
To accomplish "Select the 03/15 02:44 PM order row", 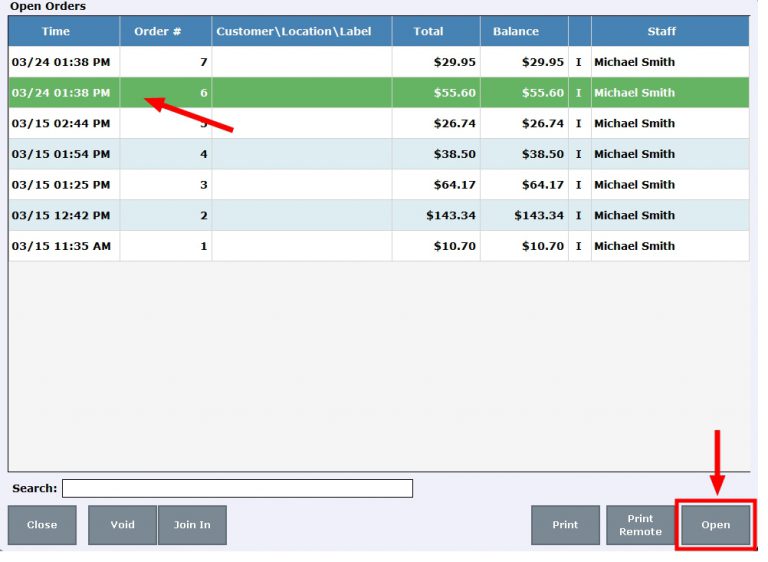I will (x=379, y=123).
